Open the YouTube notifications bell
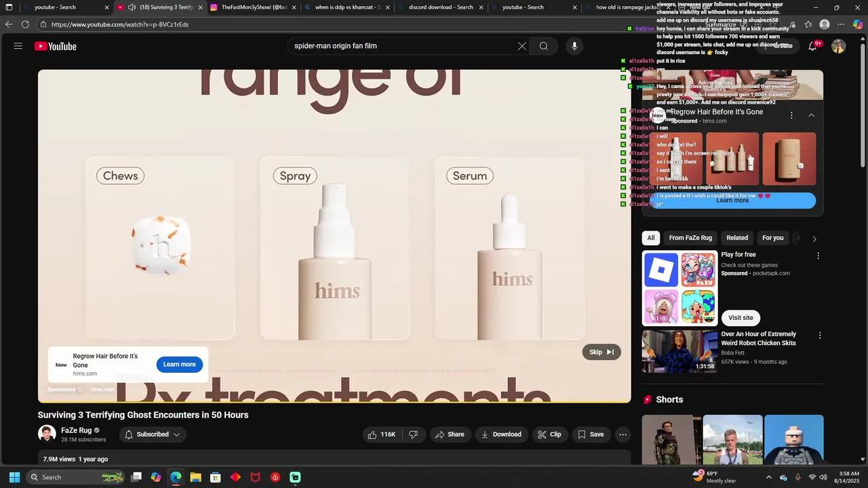The height and width of the screenshot is (488, 868). [x=812, y=46]
